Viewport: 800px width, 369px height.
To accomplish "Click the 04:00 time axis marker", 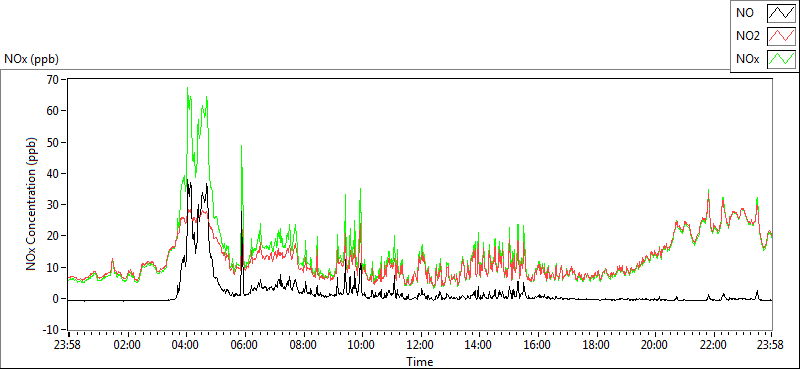I will click(x=186, y=345).
